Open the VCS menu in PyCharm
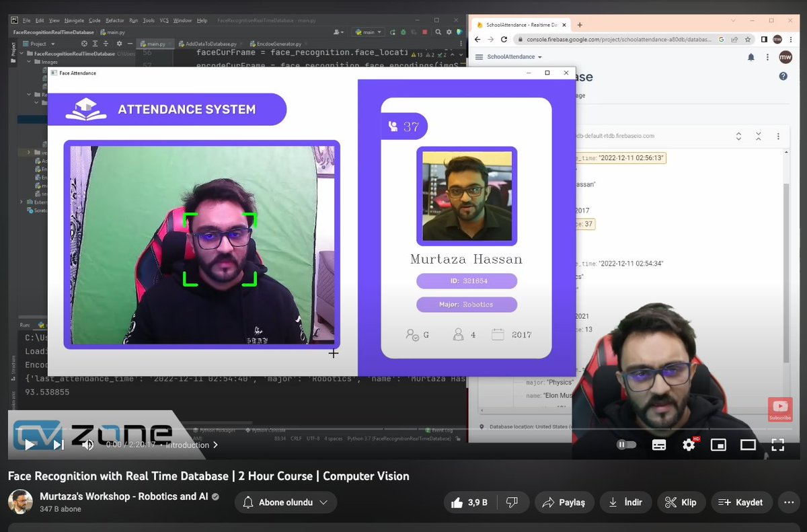Viewport: 807px width, 532px height. point(164,21)
